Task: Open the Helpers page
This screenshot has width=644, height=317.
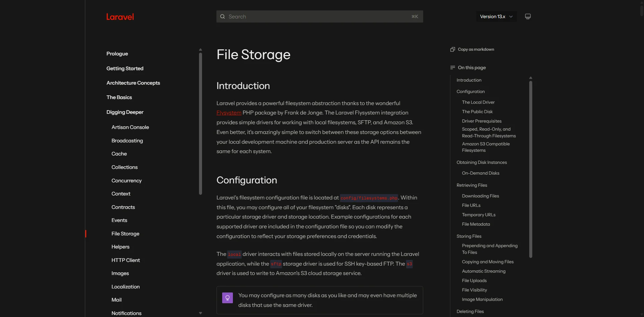Action: coord(120,247)
